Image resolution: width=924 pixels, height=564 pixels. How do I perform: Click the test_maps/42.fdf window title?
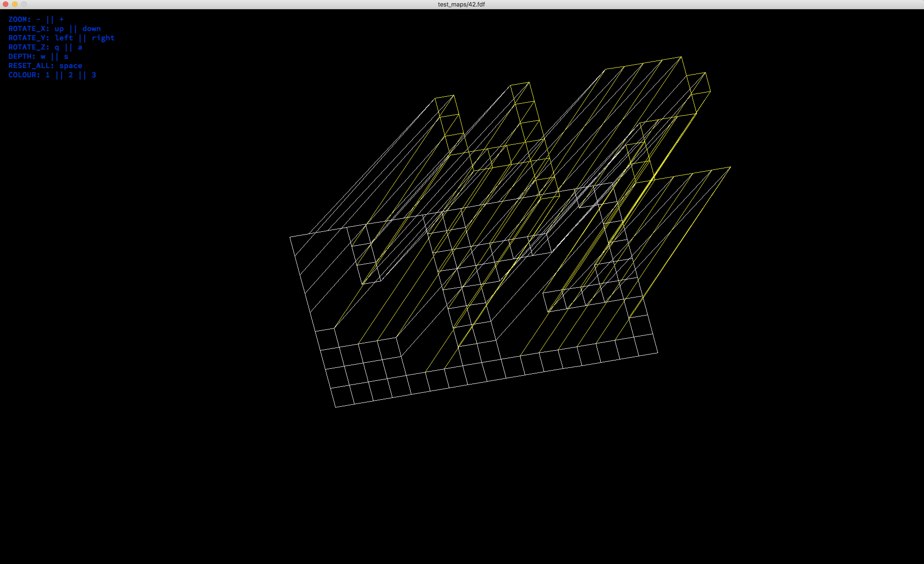pyautogui.click(x=461, y=4)
